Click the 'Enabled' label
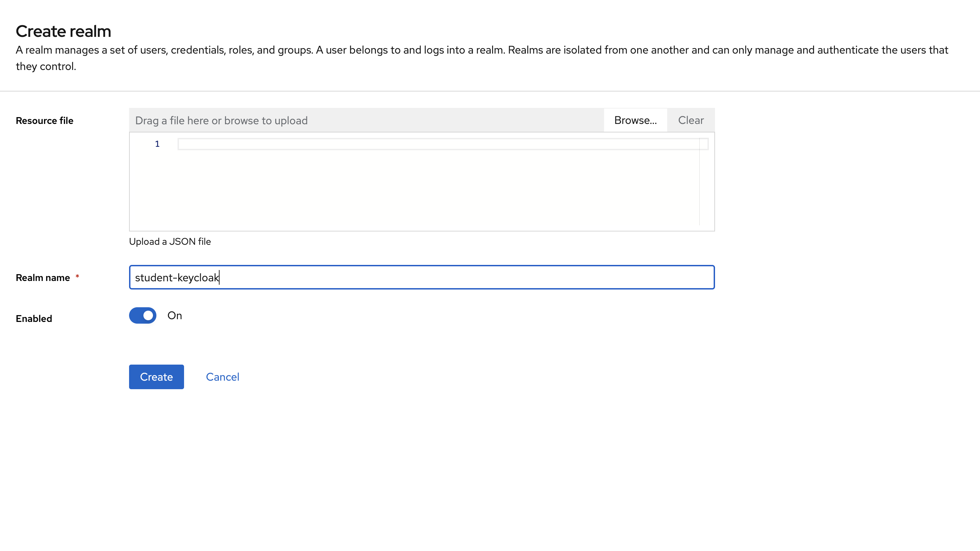This screenshot has height=551, width=980. click(x=34, y=319)
